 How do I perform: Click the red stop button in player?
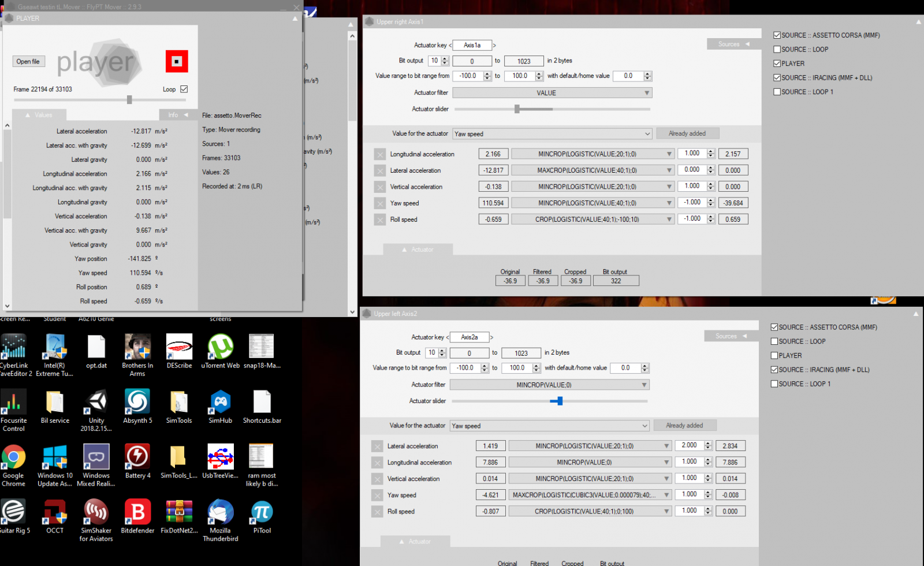(x=177, y=61)
